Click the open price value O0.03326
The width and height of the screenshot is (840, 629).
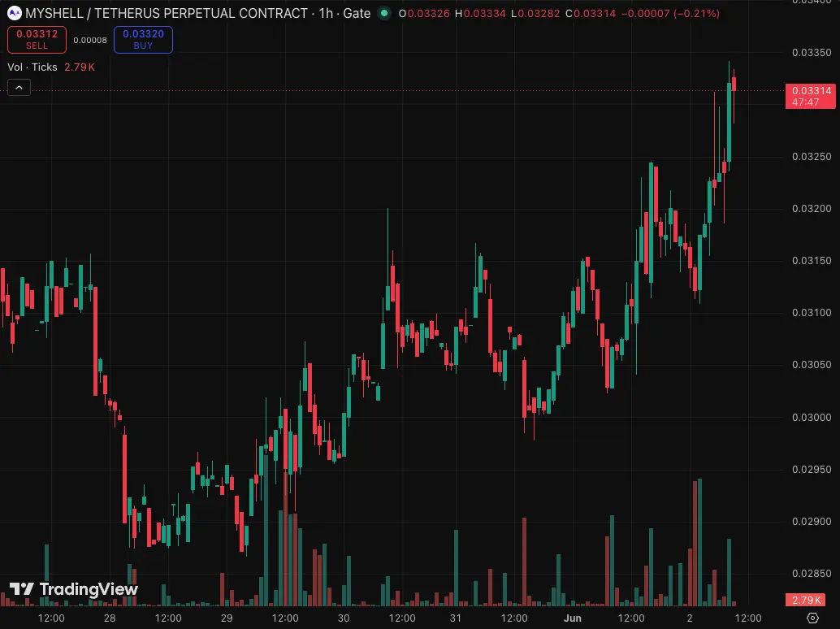tap(424, 13)
